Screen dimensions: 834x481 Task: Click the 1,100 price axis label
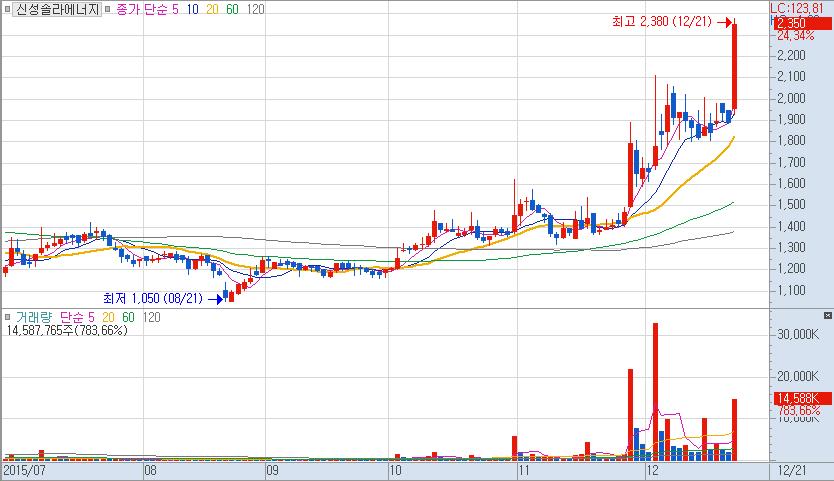(x=791, y=291)
